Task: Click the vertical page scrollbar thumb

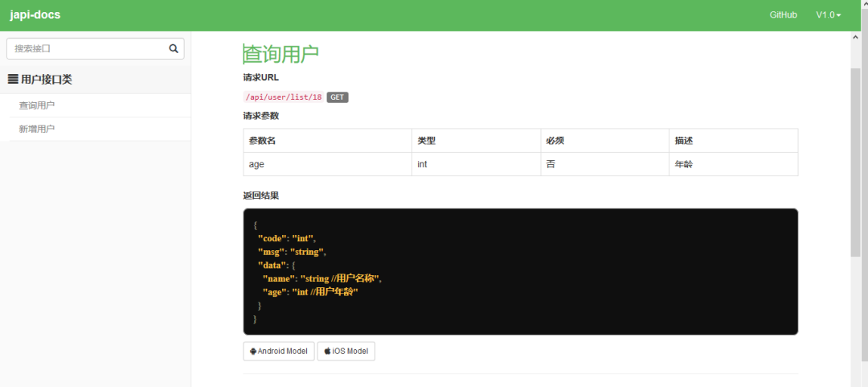Action: coord(856,163)
